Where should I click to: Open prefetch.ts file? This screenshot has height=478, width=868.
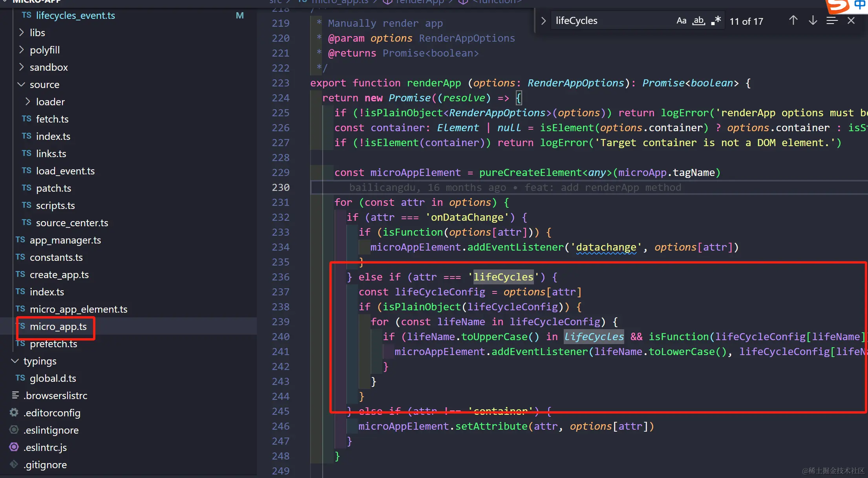point(53,344)
